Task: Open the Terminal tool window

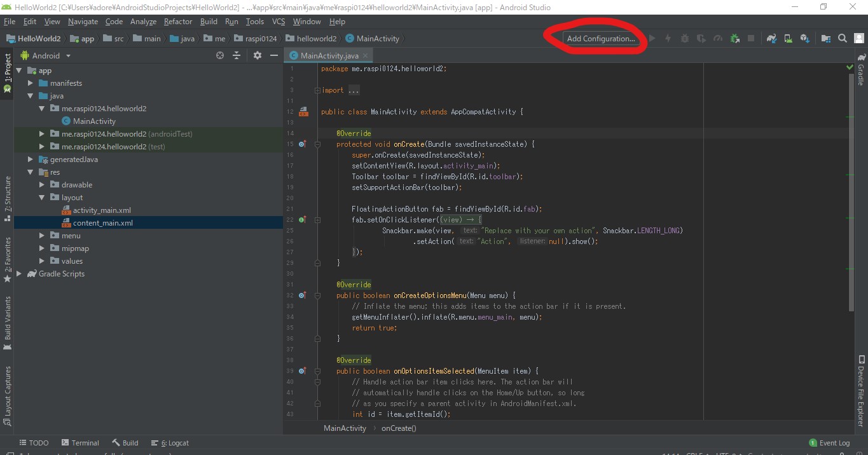Action: 80,443
